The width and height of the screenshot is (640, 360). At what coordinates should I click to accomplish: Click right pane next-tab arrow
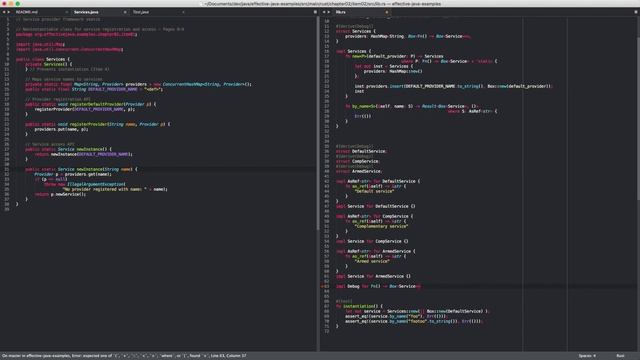click(329, 12)
